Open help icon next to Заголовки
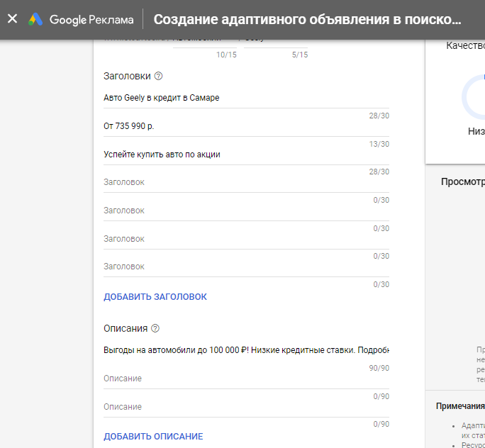Screen dimensions: 485x448 (158, 76)
